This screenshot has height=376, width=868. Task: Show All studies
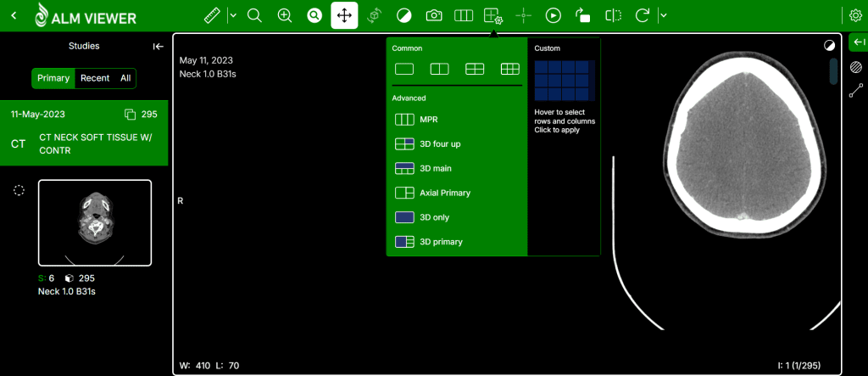tap(125, 78)
